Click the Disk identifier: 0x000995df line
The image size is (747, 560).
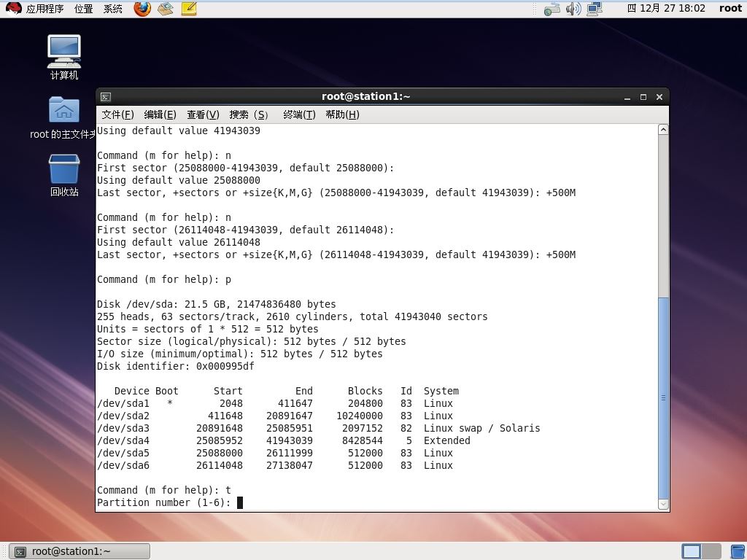click(176, 366)
